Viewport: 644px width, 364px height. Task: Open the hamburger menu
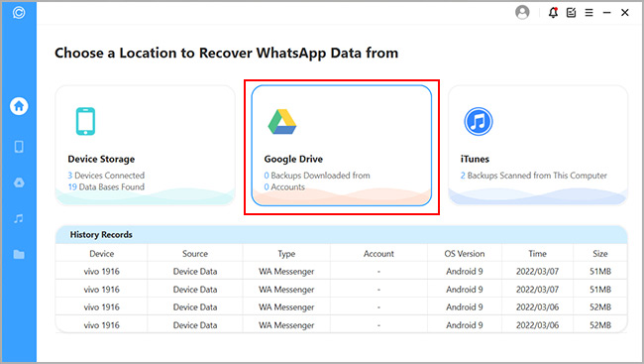point(589,13)
